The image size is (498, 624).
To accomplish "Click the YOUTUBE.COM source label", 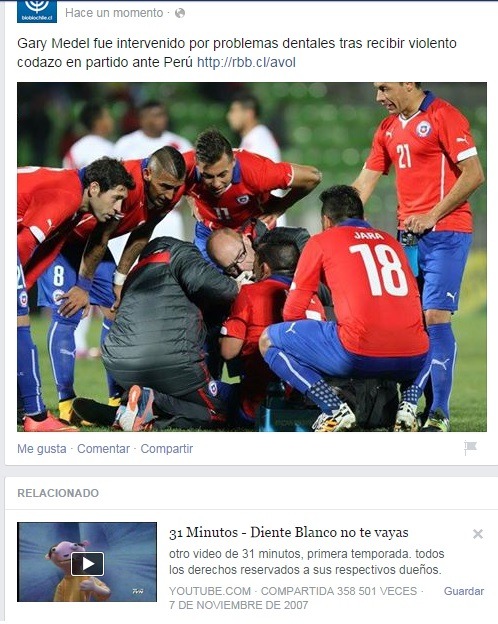I will (x=210, y=591).
